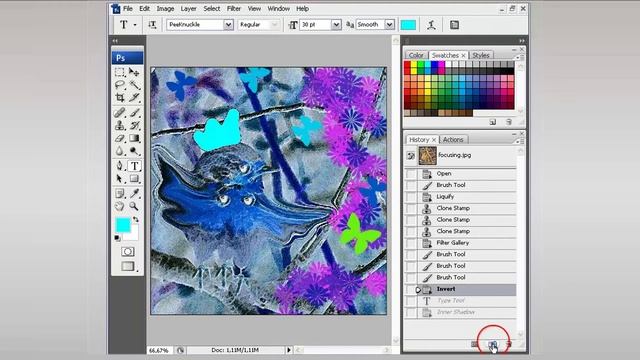Viewport: 640px width, 360px height.
Task: Set history brush source to Type Tool state
Action: click(x=411, y=301)
